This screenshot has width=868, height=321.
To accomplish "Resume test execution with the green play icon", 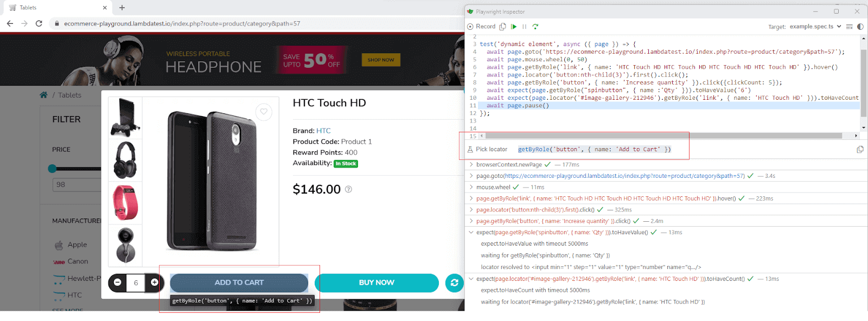I will tap(514, 27).
